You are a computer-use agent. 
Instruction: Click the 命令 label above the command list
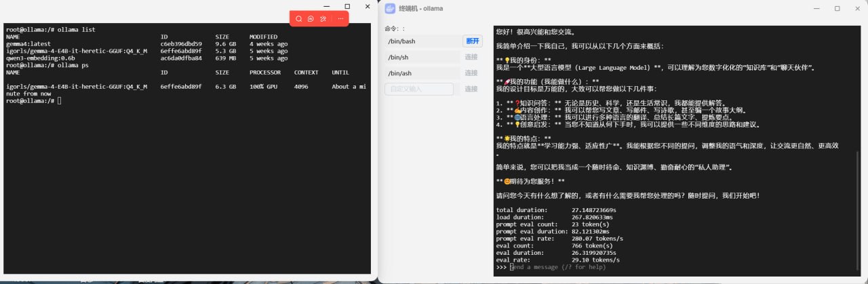395,28
